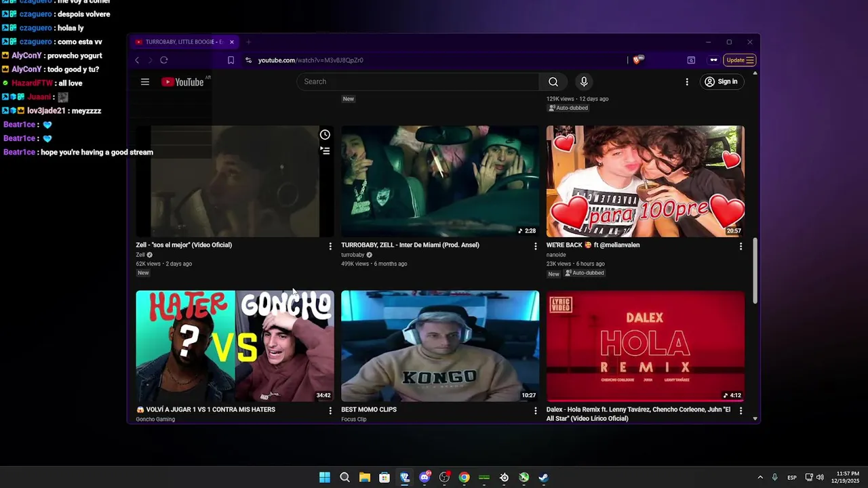Open Brave Shields panel
Screen dimensions: 868x488
637,60
